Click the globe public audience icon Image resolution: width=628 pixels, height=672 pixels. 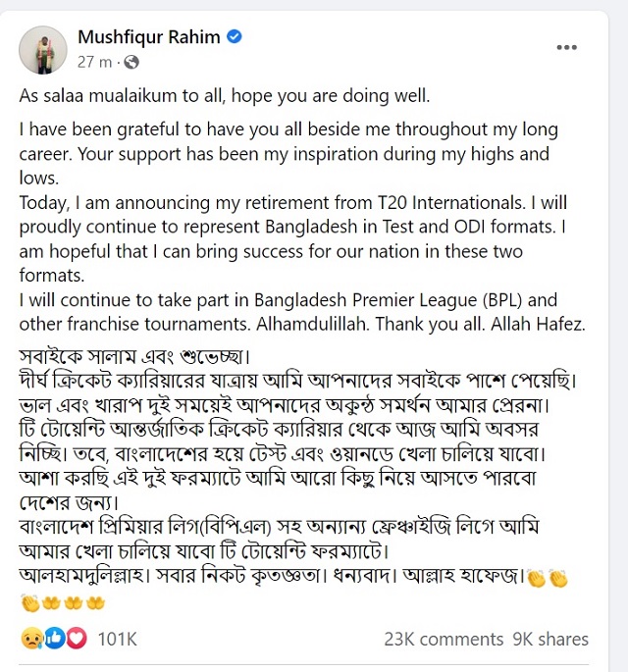132,62
